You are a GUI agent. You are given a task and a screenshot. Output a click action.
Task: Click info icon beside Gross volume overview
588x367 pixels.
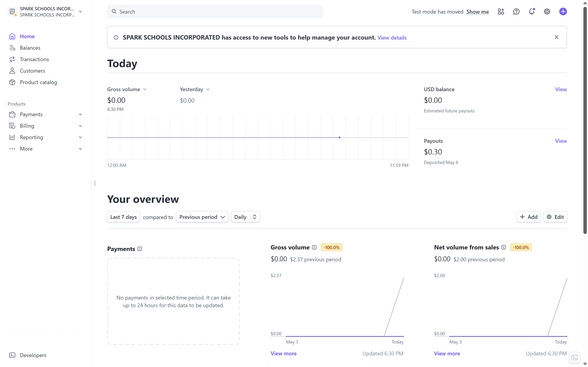314,247
